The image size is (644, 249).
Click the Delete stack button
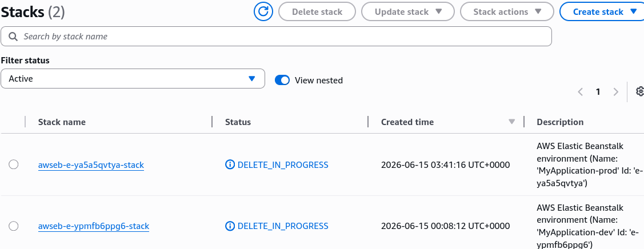click(x=317, y=11)
